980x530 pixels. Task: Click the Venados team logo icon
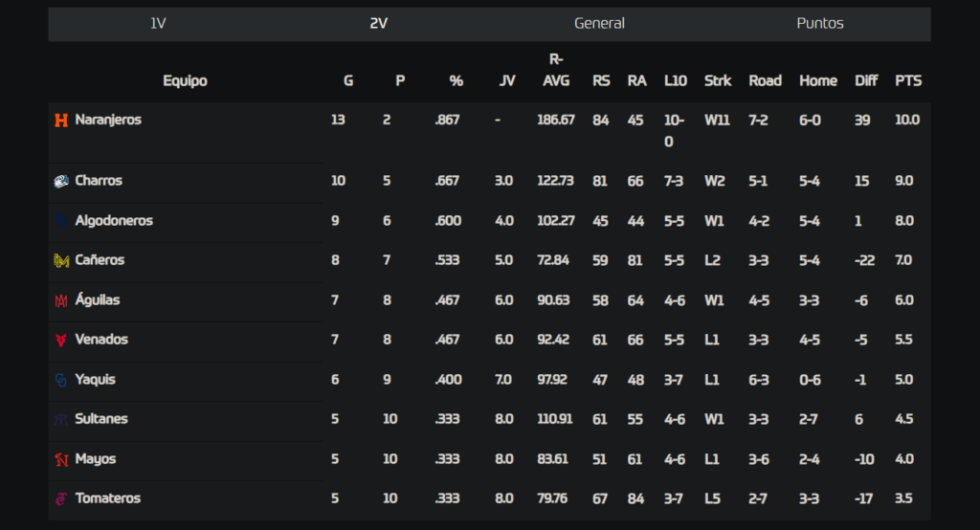tap(61, 340)
